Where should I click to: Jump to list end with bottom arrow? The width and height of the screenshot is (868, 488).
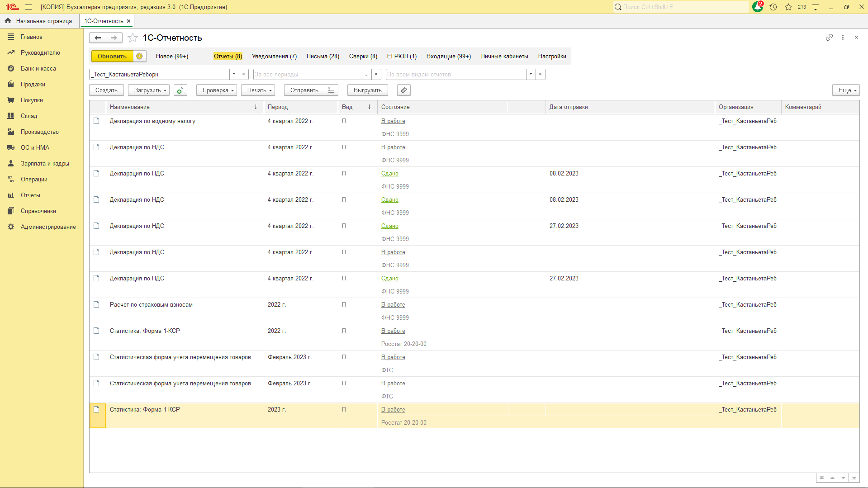[x=854, y=478]
